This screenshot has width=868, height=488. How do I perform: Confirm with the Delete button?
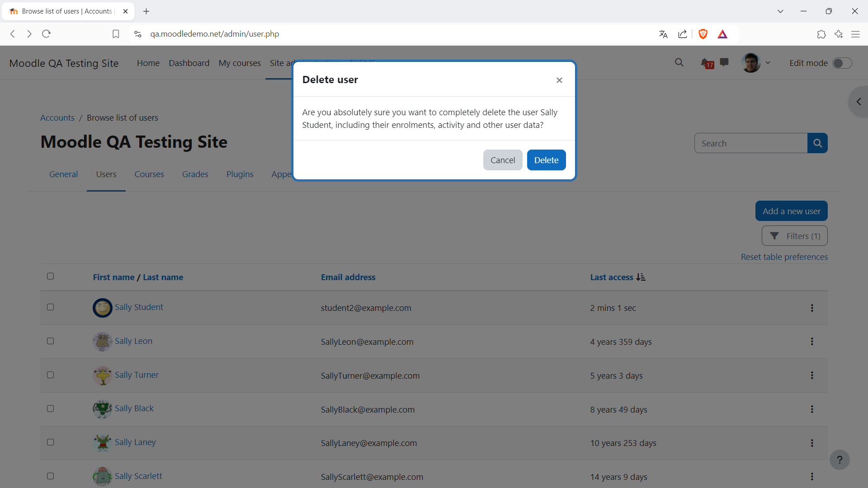click(546, 160)
